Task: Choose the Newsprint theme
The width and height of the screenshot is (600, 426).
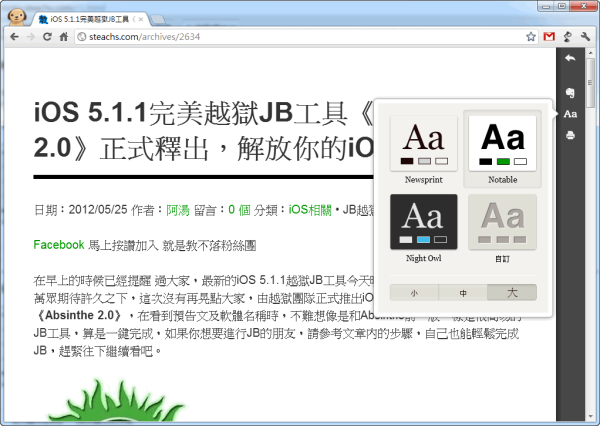Action: click(x=424, y=150)
